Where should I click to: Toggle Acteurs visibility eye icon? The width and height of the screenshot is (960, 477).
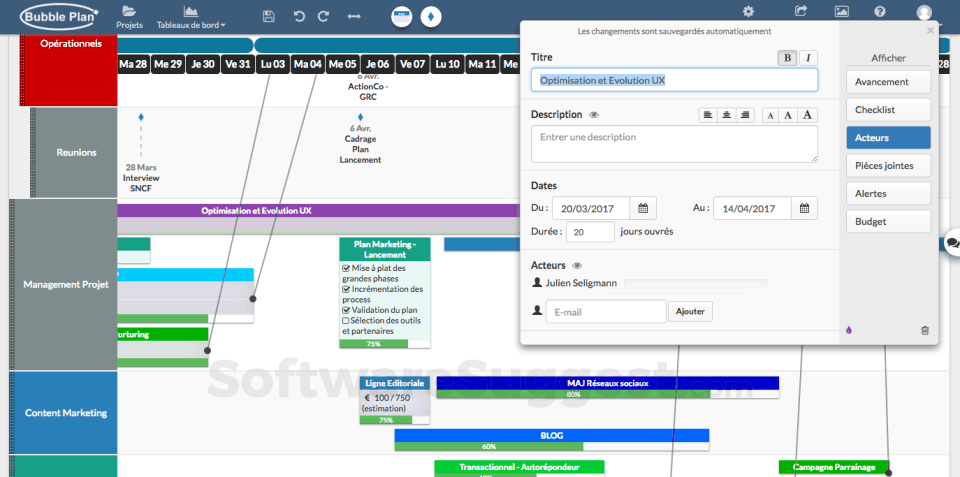[x=576, y=266]
